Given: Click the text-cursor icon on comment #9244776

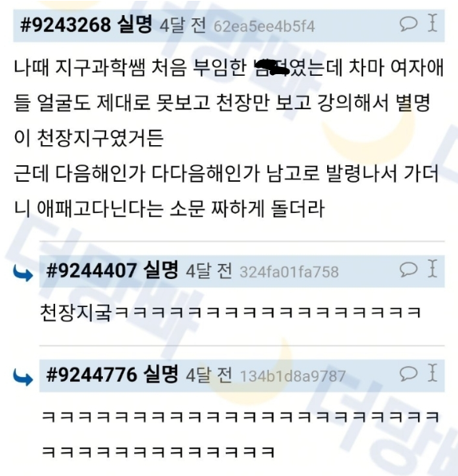Looking at the screenshot, I should [x=432, y=372].
